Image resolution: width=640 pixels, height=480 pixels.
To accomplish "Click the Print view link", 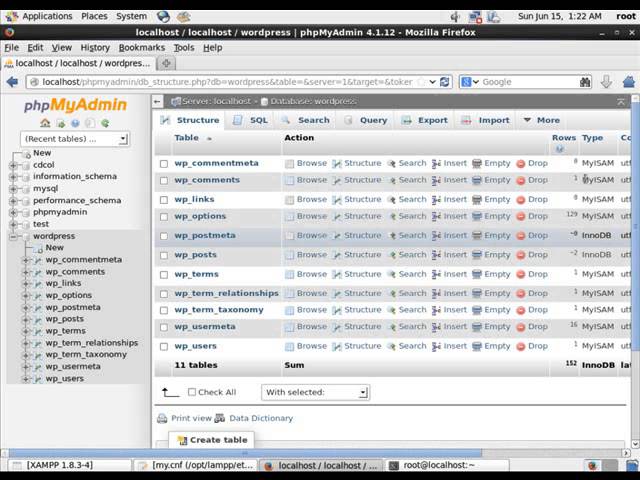I will tap(191, 418).
